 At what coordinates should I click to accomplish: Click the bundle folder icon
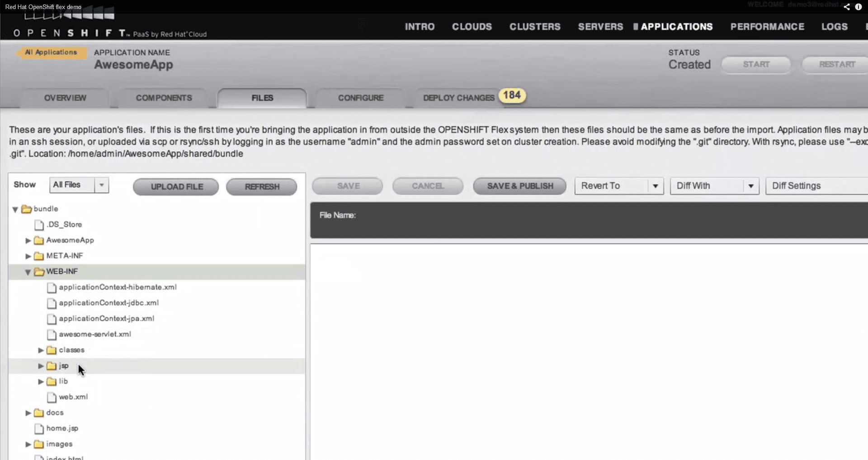27,209
